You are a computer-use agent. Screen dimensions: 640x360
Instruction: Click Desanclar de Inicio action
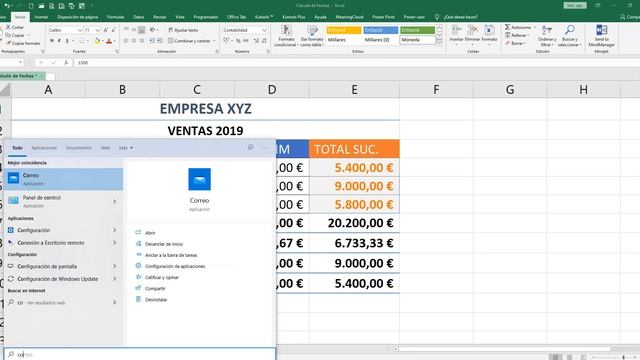click(164, 244)
